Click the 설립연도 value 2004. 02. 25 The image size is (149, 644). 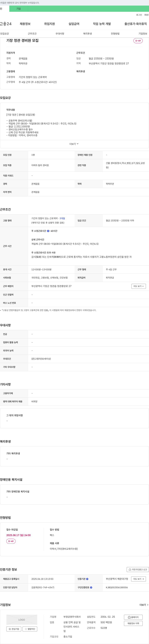point(108,617)
